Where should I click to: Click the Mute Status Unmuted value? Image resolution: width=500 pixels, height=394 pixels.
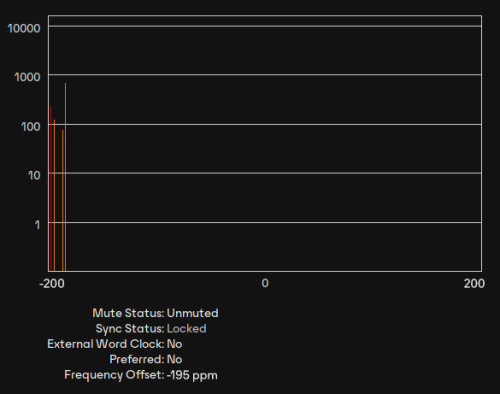192,313
